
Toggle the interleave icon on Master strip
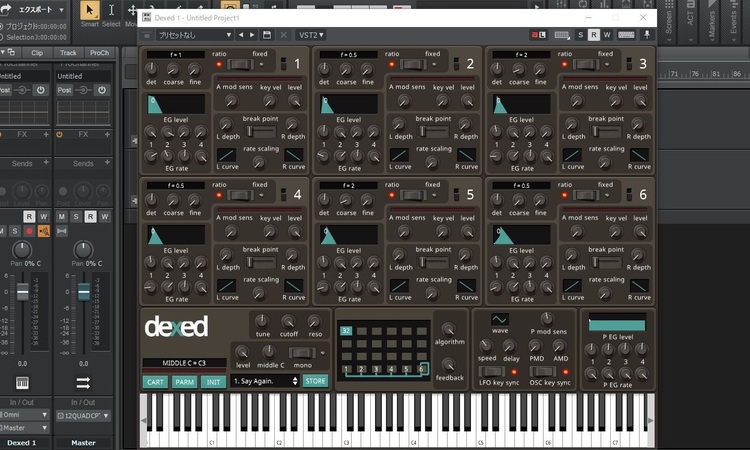point(62,231)
